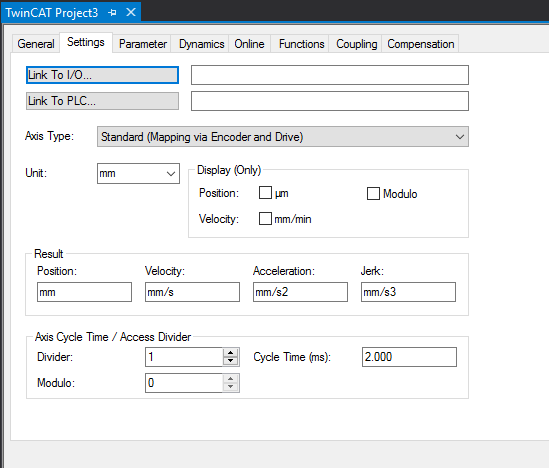Open the Unit dropdown showing mm

tap(138, 173)
